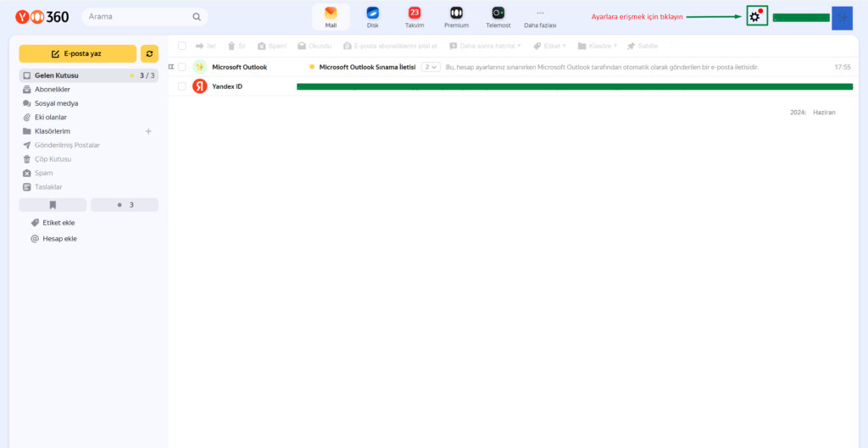Show bookmarked (flagged) messages filter button
The height and width of the screenshot is (448, 868).
53,205
